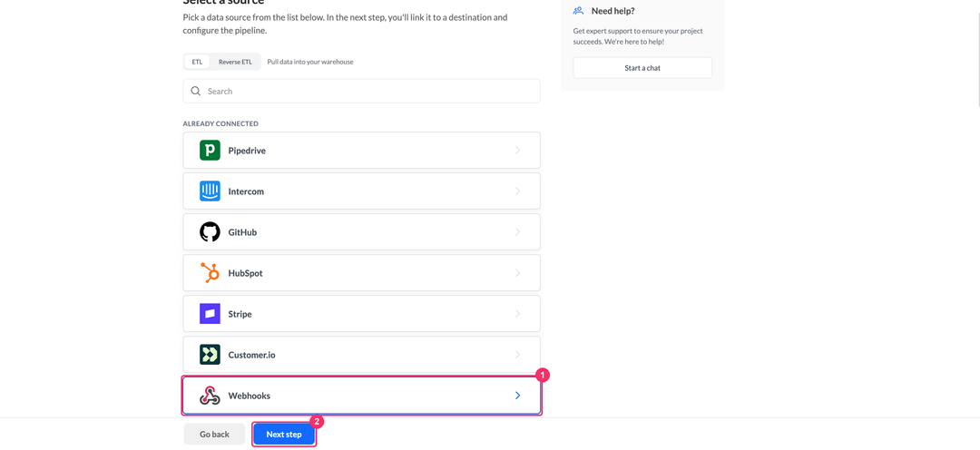Click the Stripe logo icon

(210, 314)
